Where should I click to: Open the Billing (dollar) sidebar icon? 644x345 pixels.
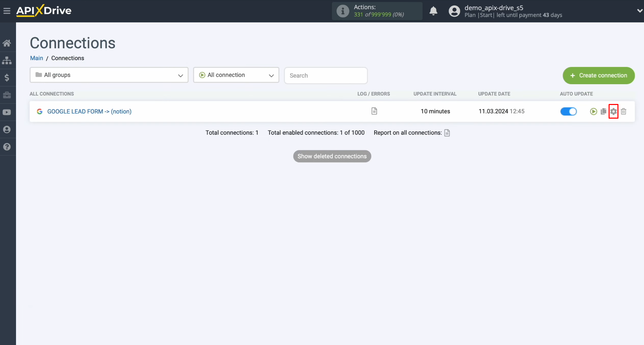pyautogui.click(x=7, y=78)
